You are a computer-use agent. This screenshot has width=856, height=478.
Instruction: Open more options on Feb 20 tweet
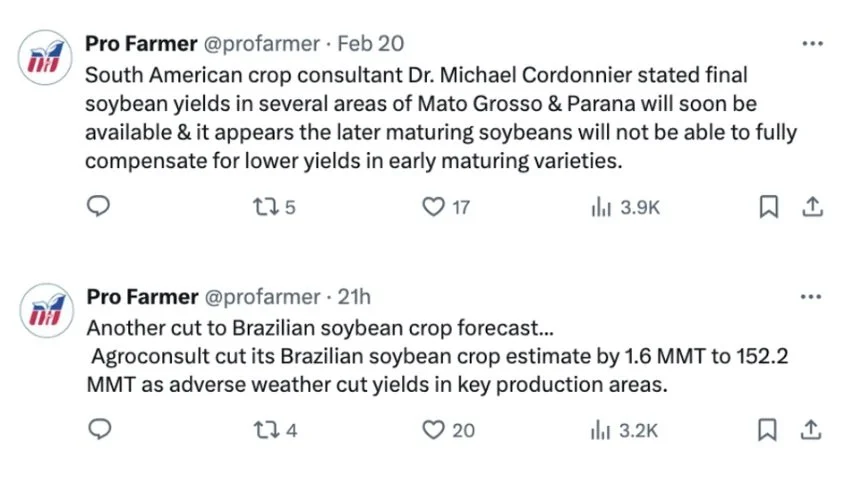click(812, 44)
